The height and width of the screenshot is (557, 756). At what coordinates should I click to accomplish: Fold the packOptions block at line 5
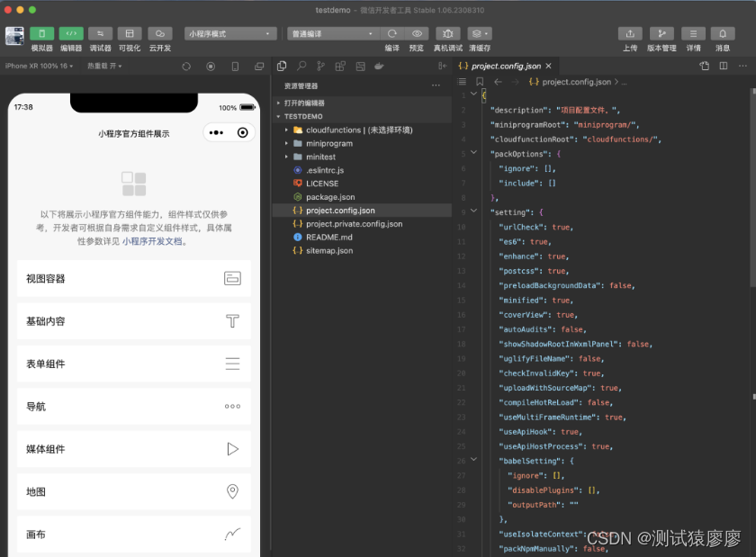(x=474, y=152)
